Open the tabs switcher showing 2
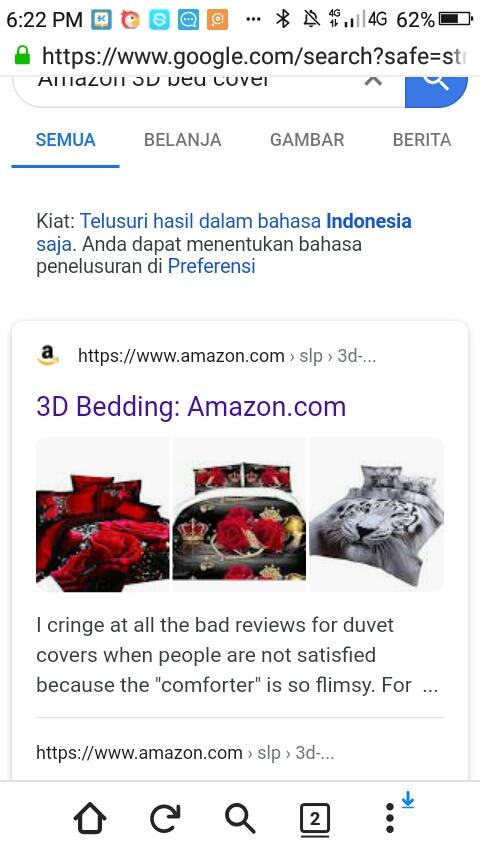The width and height of the screenshot is (480, 854). 315,819
